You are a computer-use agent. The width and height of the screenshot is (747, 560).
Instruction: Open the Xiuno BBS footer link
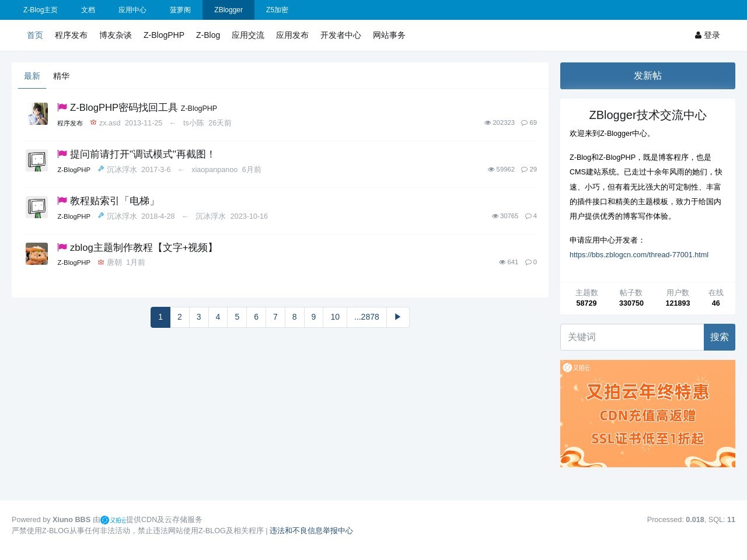click(71, 520)
